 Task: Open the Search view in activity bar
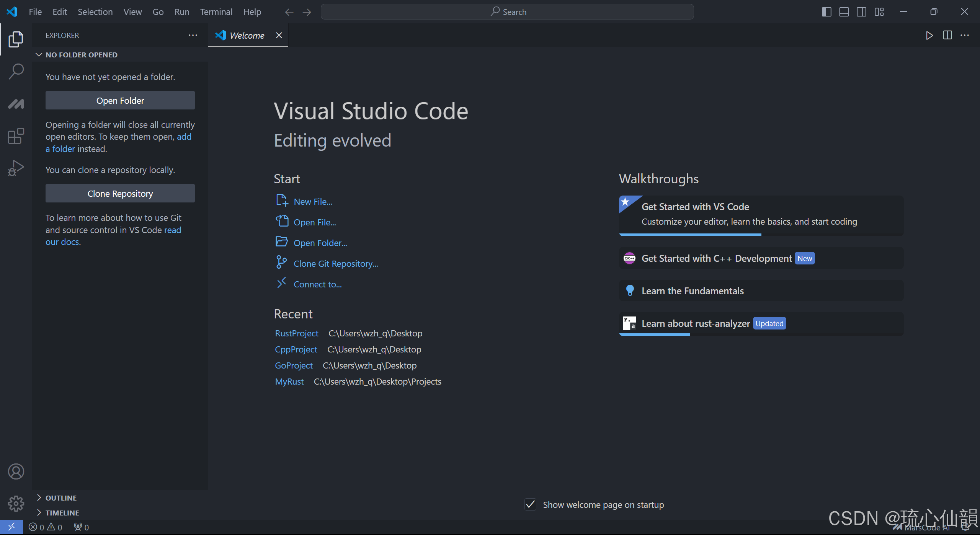pyautogui.click(x=16, y=71)
